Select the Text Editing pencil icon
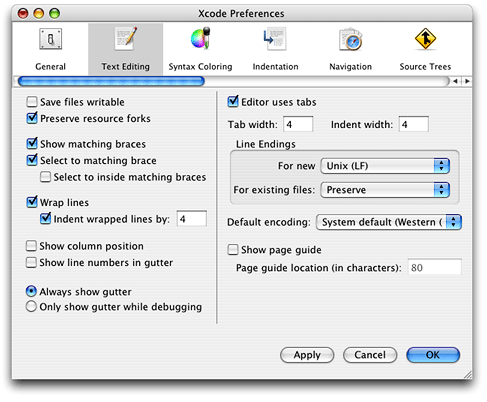This screenshot has height=402, width=487. click(125, 39)
